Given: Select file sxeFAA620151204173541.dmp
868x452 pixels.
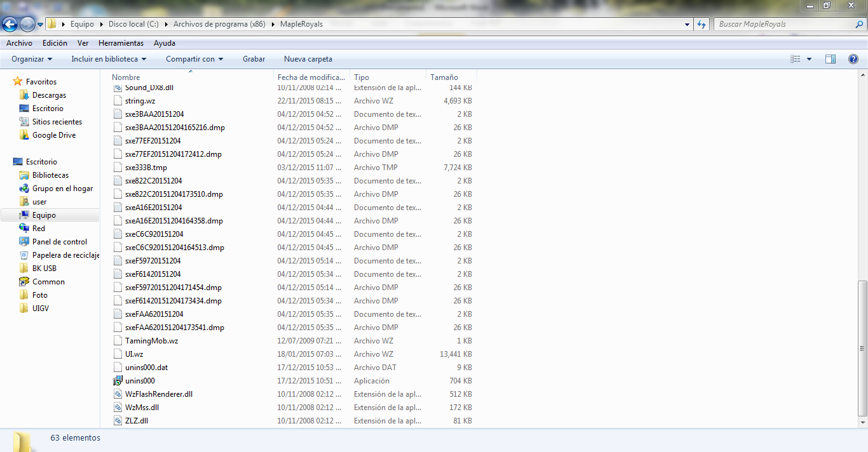Looking at the screenshot, I should click(175, 328).
